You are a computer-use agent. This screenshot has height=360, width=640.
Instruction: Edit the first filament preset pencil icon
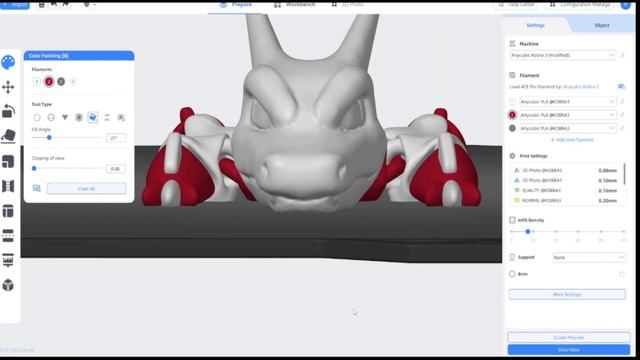622,102
